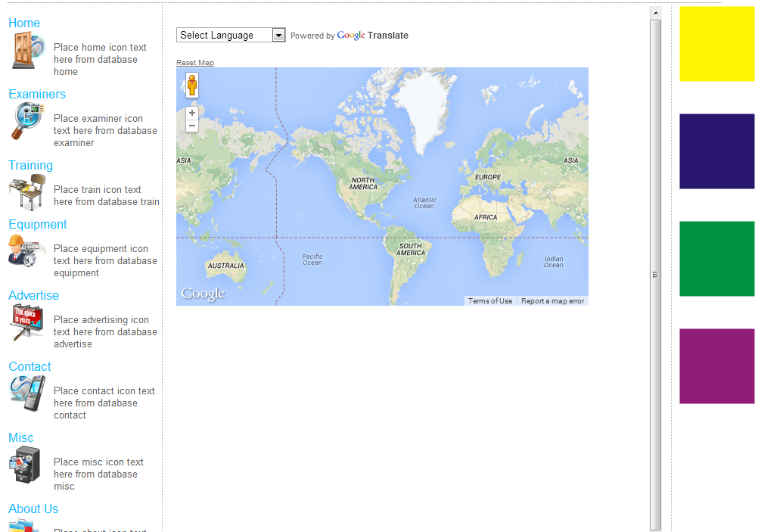
Task: Click the scrollbar up arrow
Action: [x=656, y=13]
